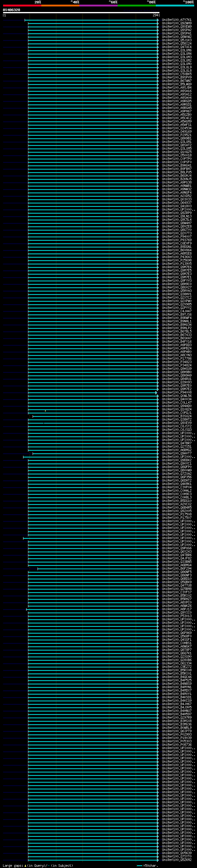Select hit label UniRef100_P17508

[x=176, y=515]
